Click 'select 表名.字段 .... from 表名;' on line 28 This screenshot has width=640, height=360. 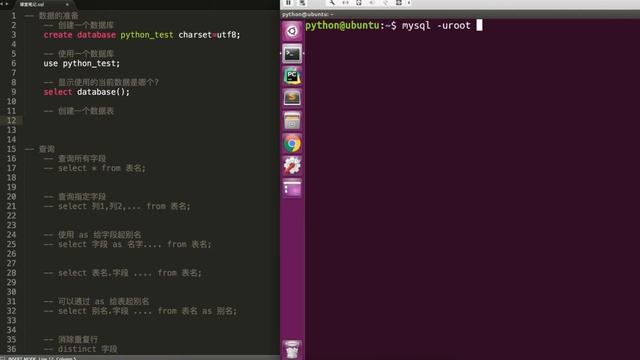(x=130, y=273)
